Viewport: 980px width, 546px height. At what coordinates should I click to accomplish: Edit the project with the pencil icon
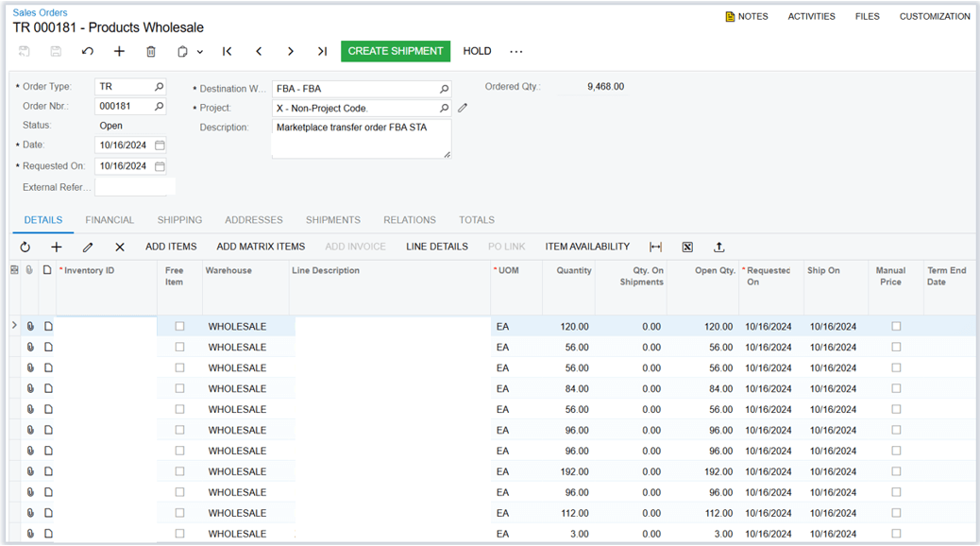pos(463,109)
